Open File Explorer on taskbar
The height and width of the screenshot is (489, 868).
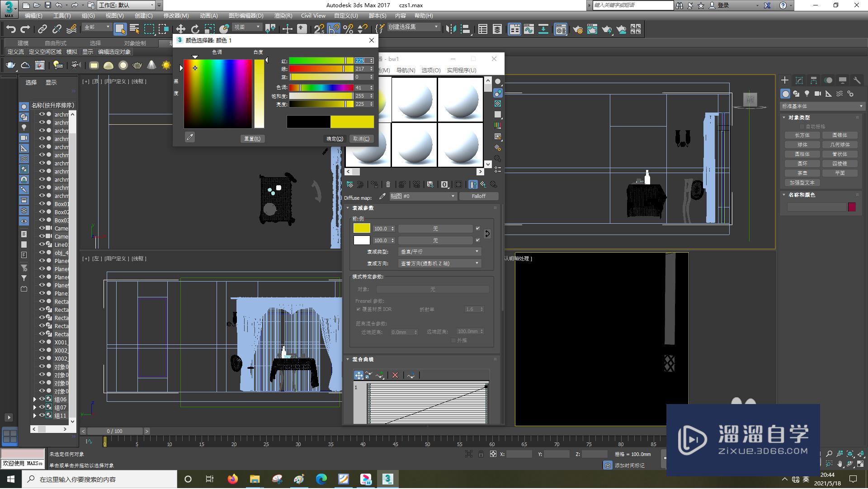pyautogui.click(x=255, y=479)
